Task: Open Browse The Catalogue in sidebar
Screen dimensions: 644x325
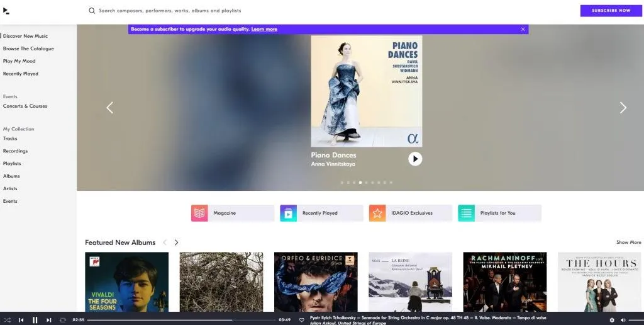Action: [x=28, y=48]
